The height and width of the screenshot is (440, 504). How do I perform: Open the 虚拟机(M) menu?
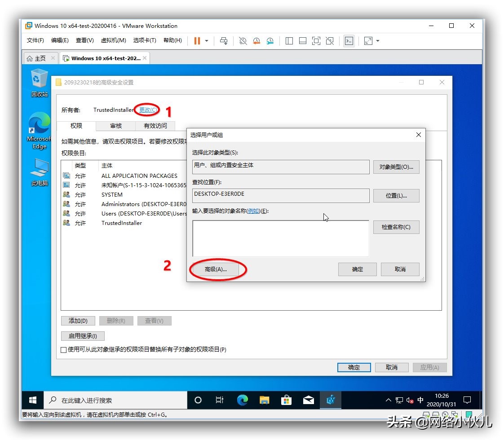(113, 40)
